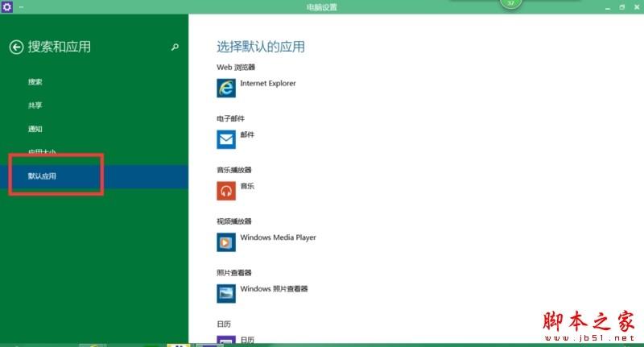
Task: Go back using the arrow beside 搜索和应用
Action: click(16, 48)
